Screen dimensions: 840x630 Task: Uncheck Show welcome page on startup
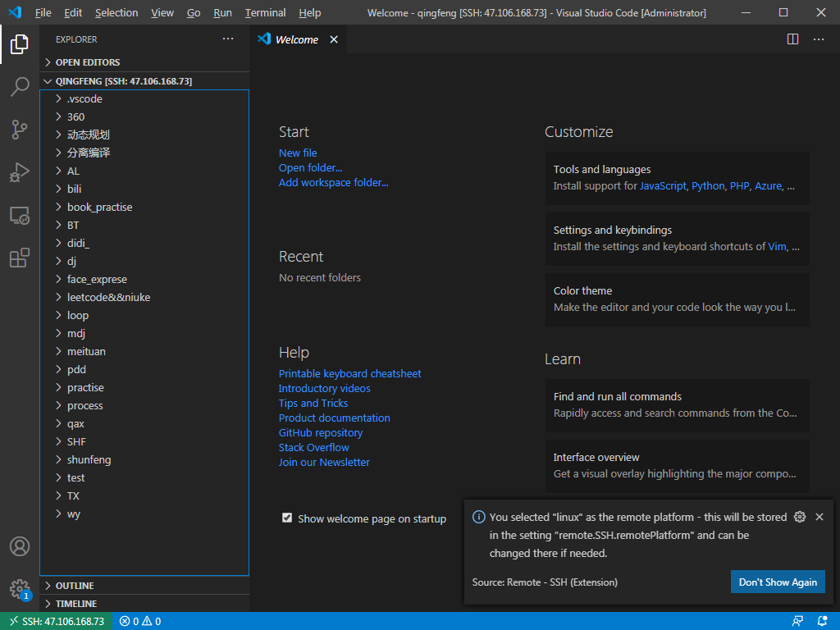point(287,518)
